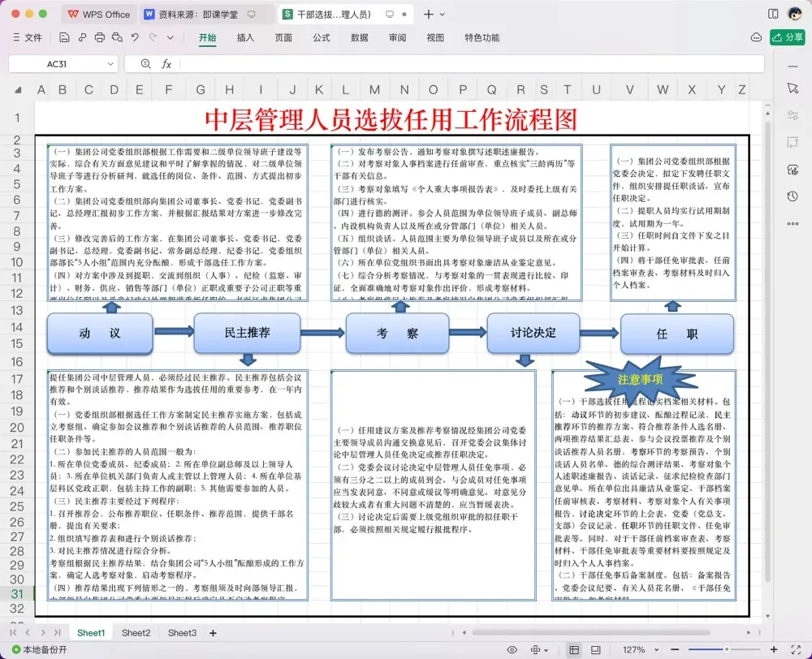Screen dimensions: 812x659
Task: Switch to Sheet1 tab
Action: point(91,632)
